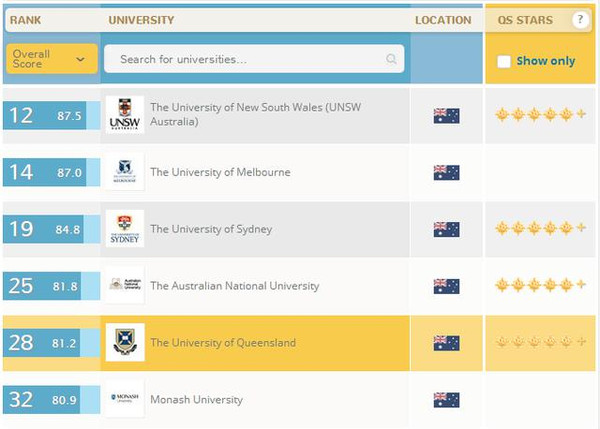
Task: Click the QS Stars help question mark
Action: click(579, 20)
